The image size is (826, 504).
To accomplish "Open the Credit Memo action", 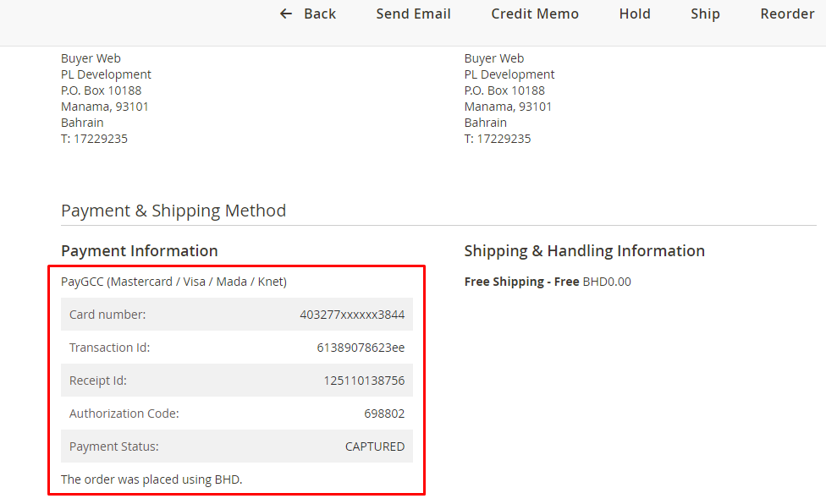I will point(535,14).
